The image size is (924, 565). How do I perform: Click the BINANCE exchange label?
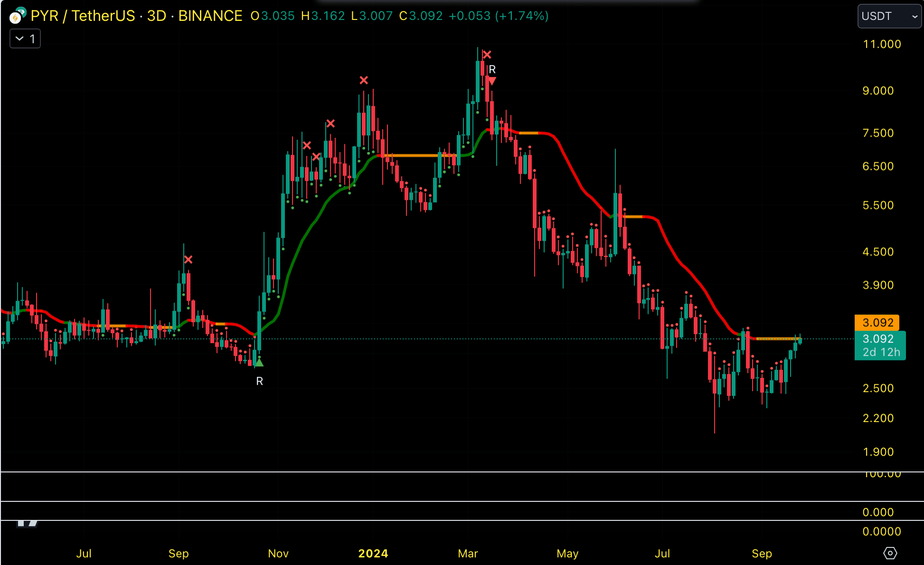click(210, 16)
